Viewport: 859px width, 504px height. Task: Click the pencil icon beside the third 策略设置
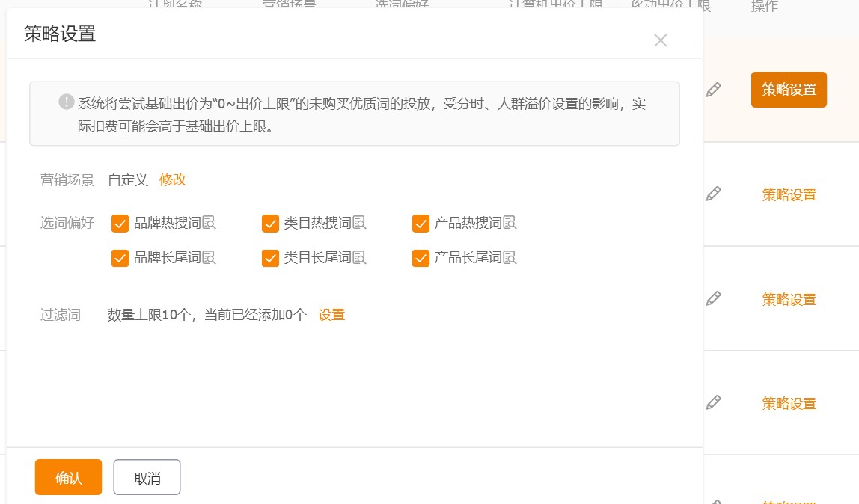coord(713,298)
